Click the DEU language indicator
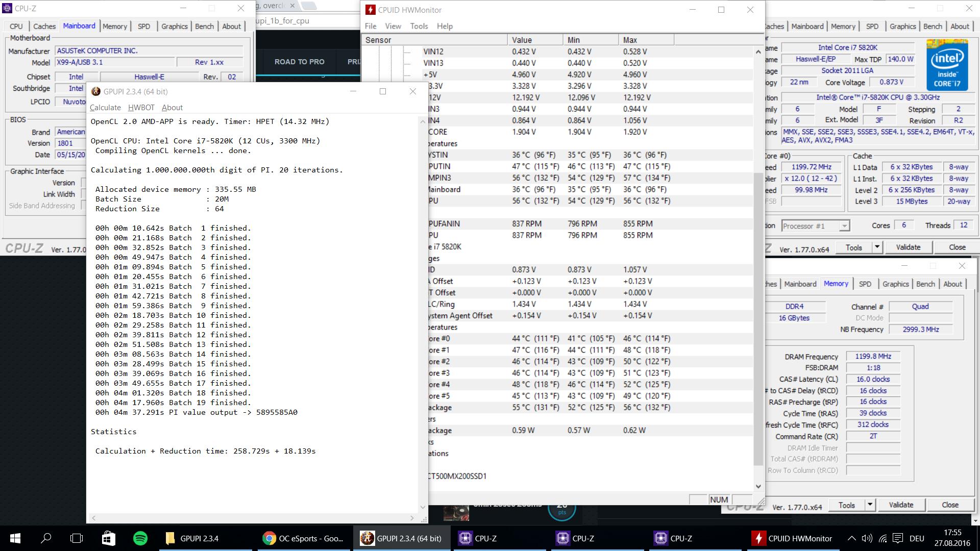Screen dimensions: 980x551 pos(917,538)
